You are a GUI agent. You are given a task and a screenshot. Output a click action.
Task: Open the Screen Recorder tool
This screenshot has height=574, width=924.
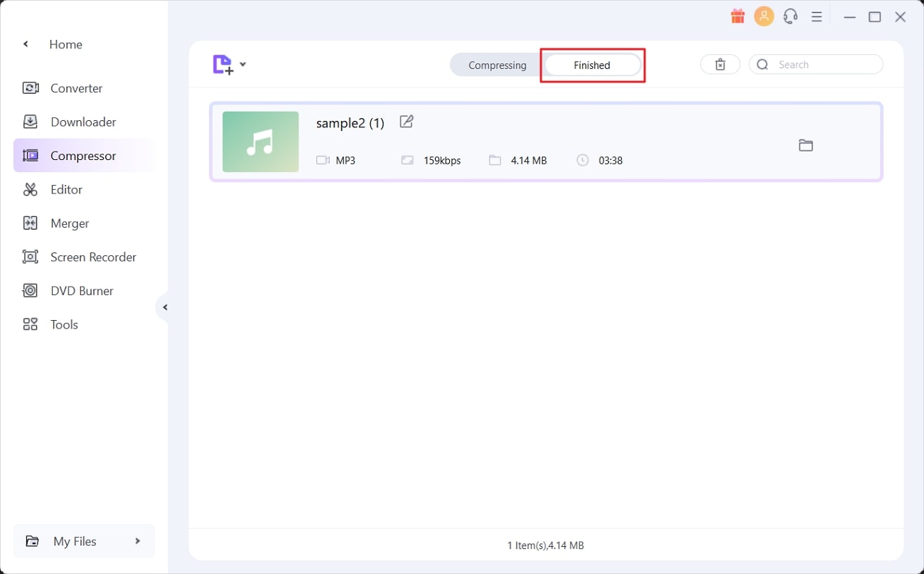93,257
